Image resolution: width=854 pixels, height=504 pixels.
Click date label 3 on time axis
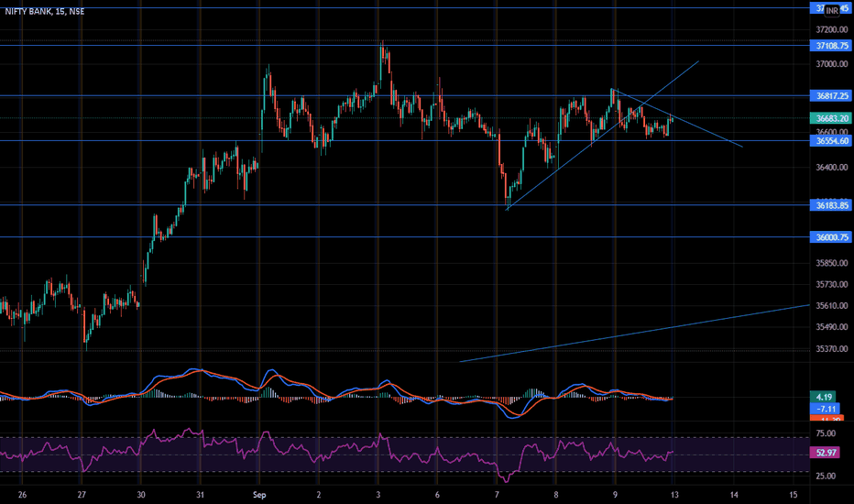coord(378,495)
